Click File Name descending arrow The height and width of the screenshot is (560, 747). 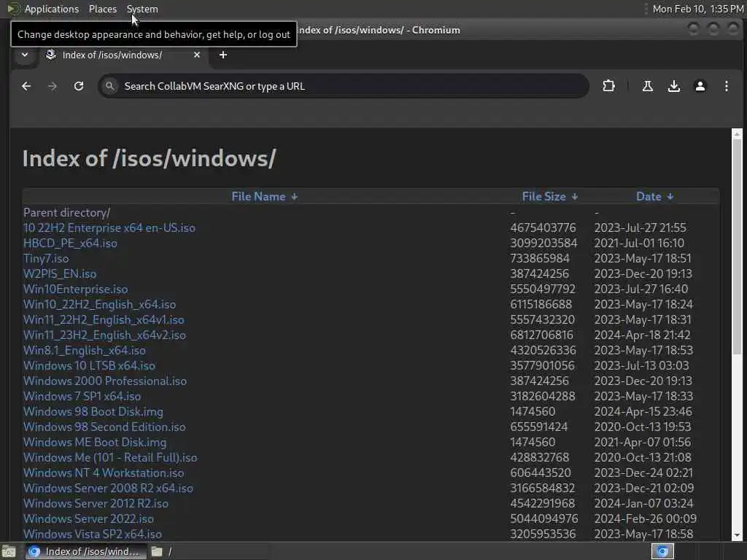[295, 197]
